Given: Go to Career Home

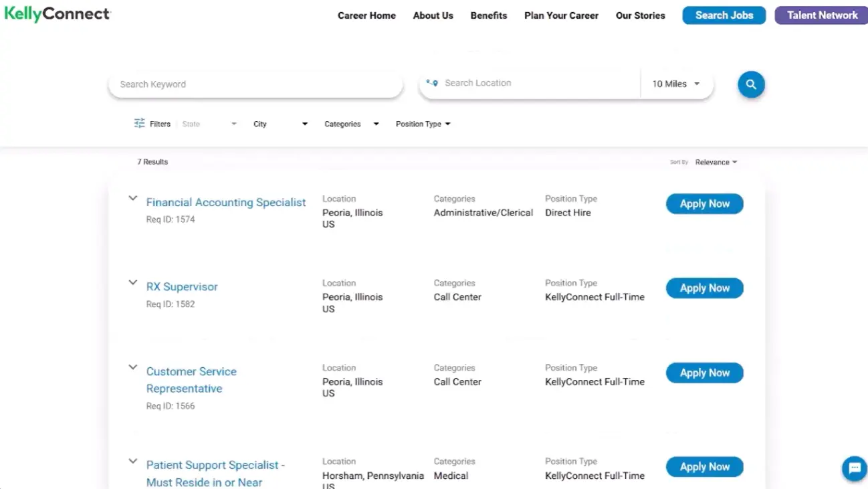Looking at the screenshot, I should 366,15.
